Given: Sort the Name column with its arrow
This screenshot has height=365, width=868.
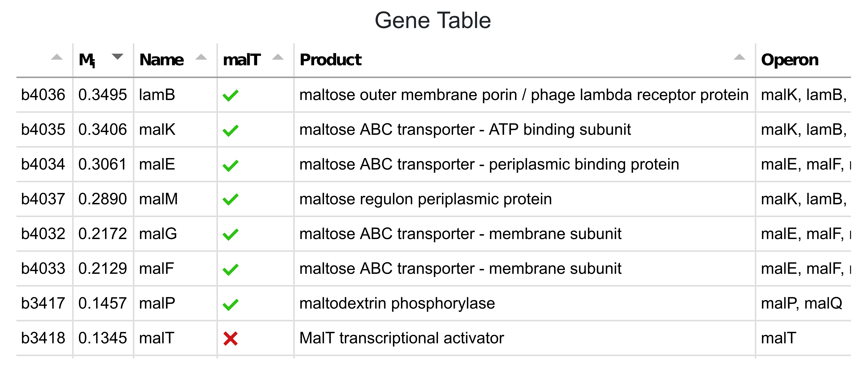Looking at the screenshot, I should click(x=201, y=57).
